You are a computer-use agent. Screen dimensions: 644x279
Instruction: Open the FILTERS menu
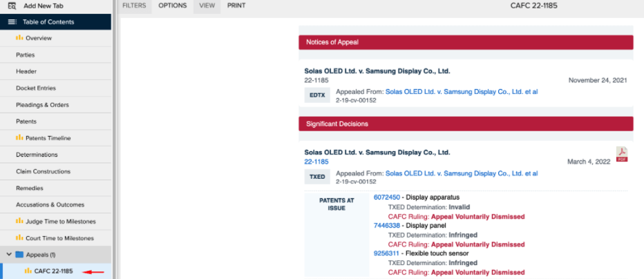coord(134,6)
